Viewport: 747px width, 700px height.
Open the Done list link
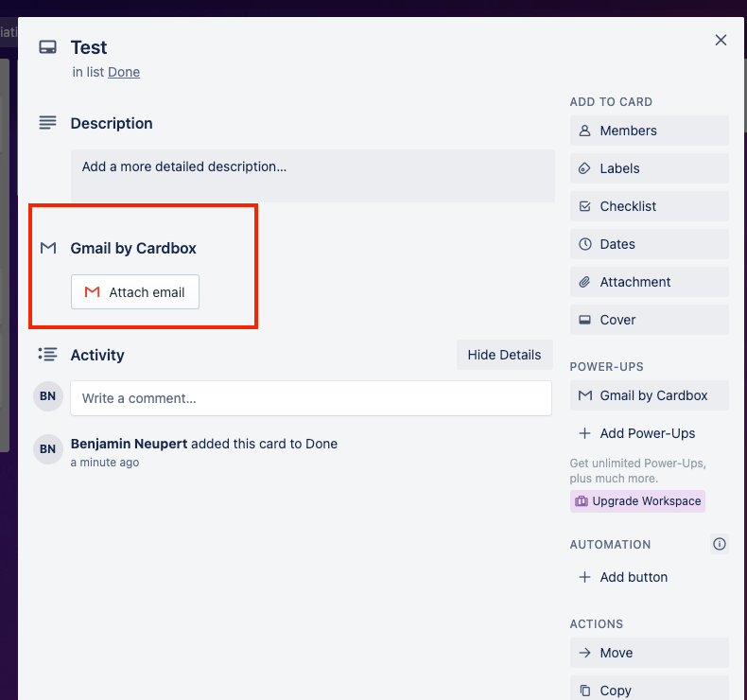click(124, 72)
